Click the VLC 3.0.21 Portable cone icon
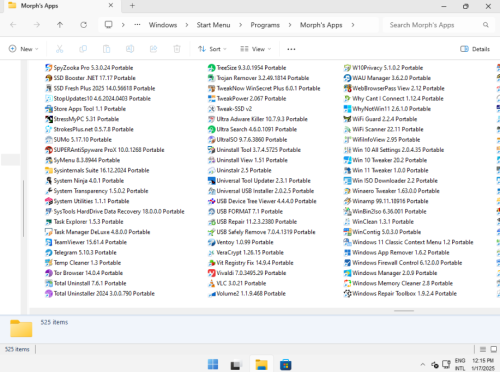This screenshot has height=372, width=500. pos(211,283)
